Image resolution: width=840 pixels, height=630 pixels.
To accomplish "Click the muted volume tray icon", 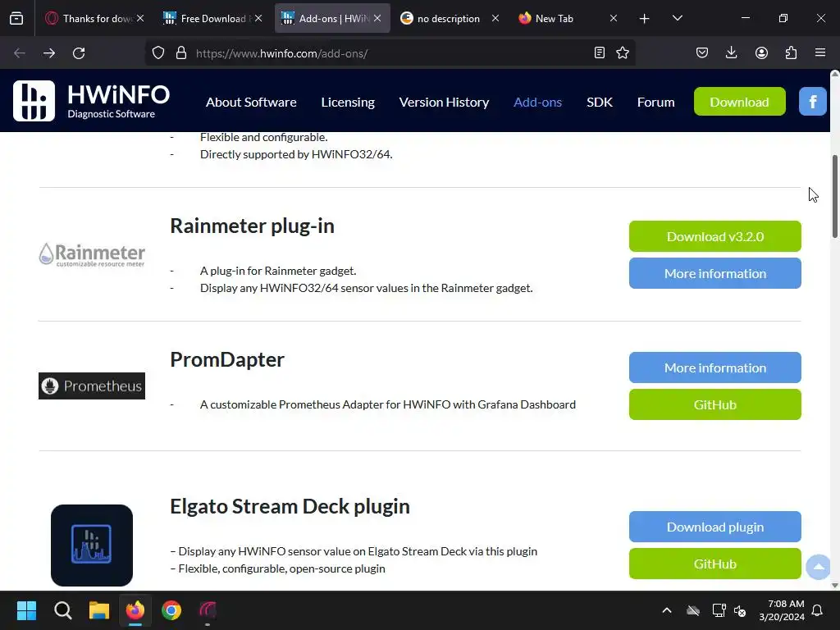I will tap(741, 610).
